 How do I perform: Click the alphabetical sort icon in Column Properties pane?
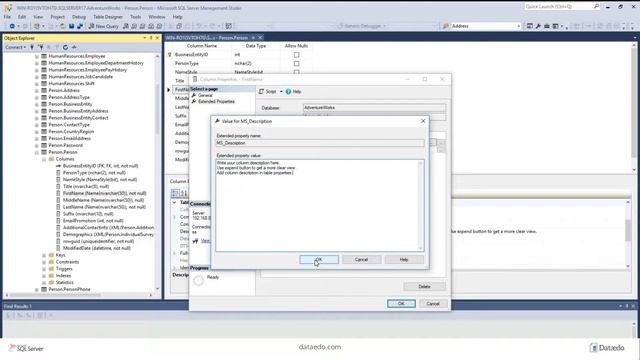[184, 193]
